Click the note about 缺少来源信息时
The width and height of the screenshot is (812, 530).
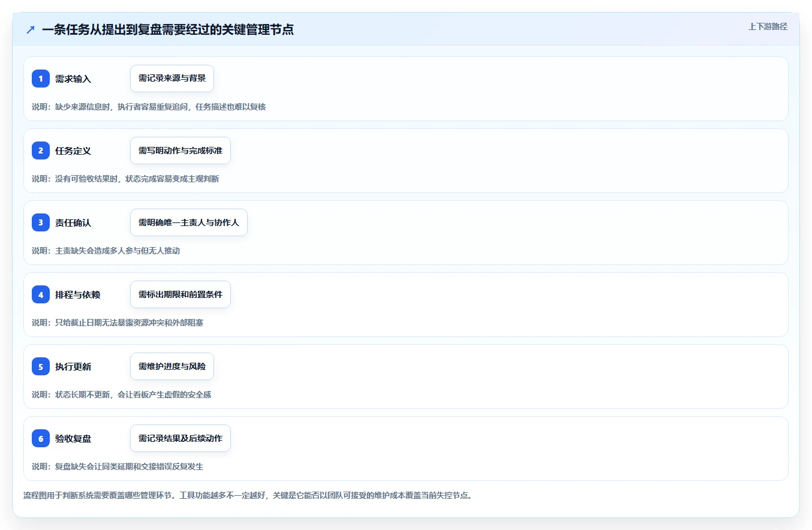tap(149, 107)
